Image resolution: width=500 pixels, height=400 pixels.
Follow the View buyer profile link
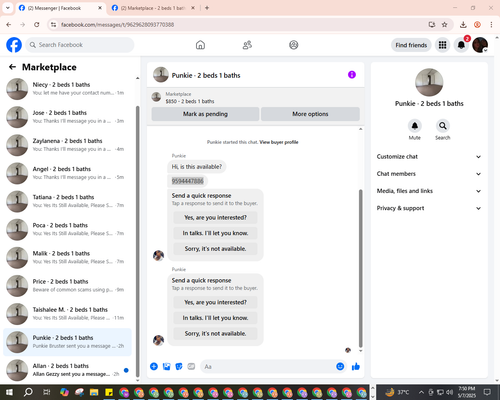279,142
